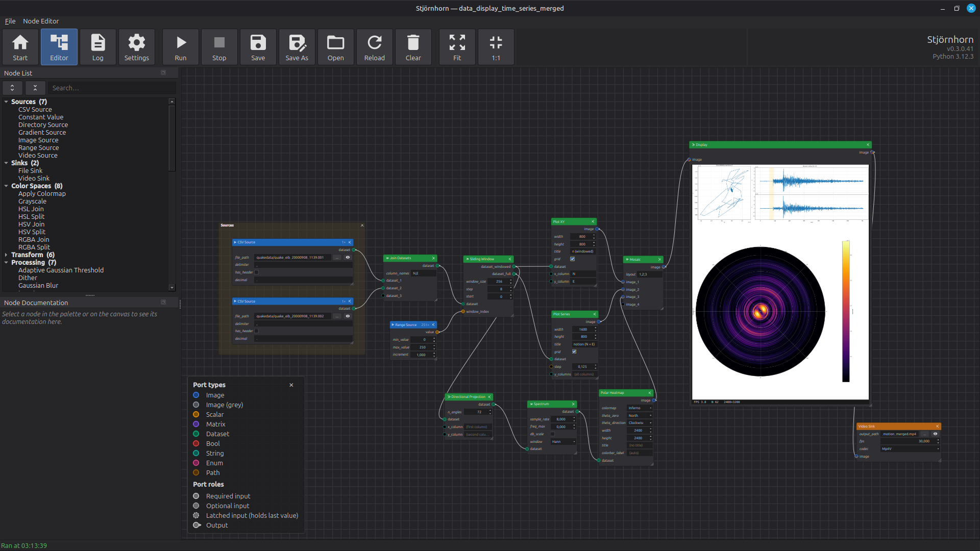
Task: Float the Node Documentation panel
Action: click(x=163, y=303)
